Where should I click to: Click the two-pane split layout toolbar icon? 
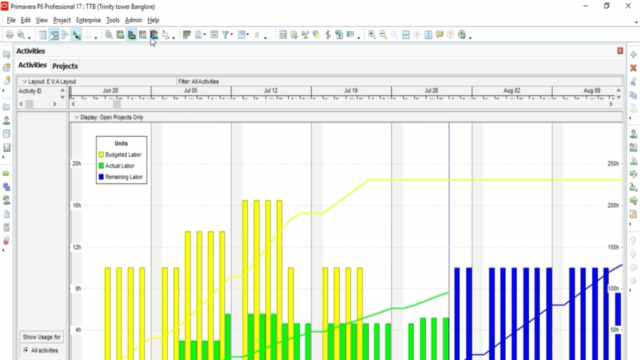tap(428, 35)
